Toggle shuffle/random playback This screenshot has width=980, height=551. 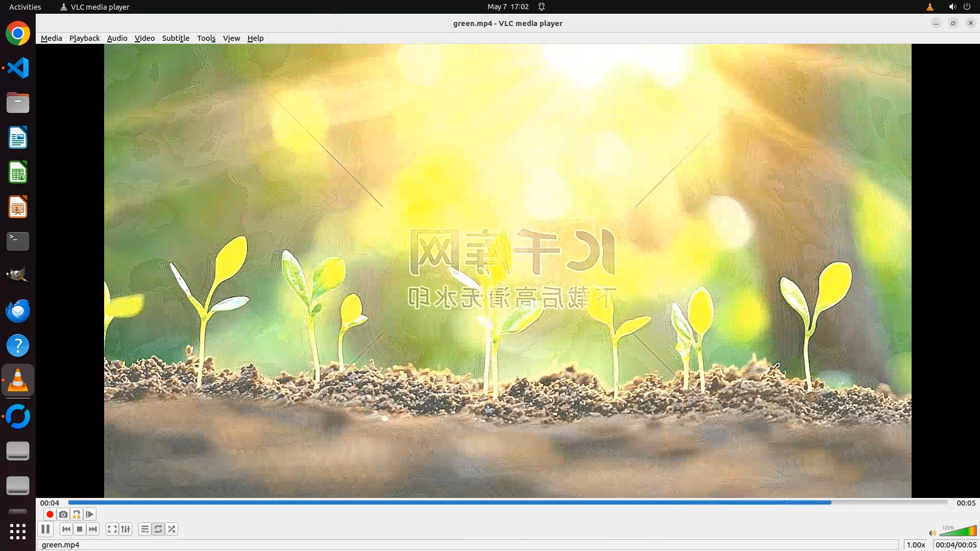172,529
